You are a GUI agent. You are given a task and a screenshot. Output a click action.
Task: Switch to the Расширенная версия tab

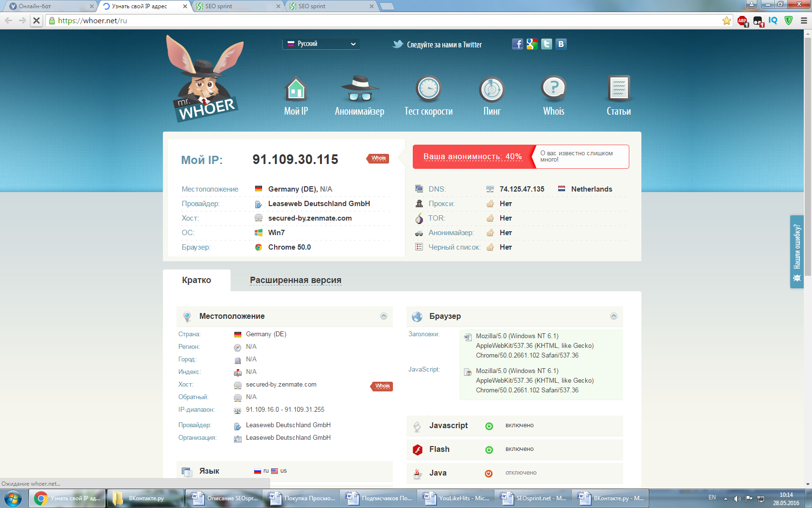point(295,280)
